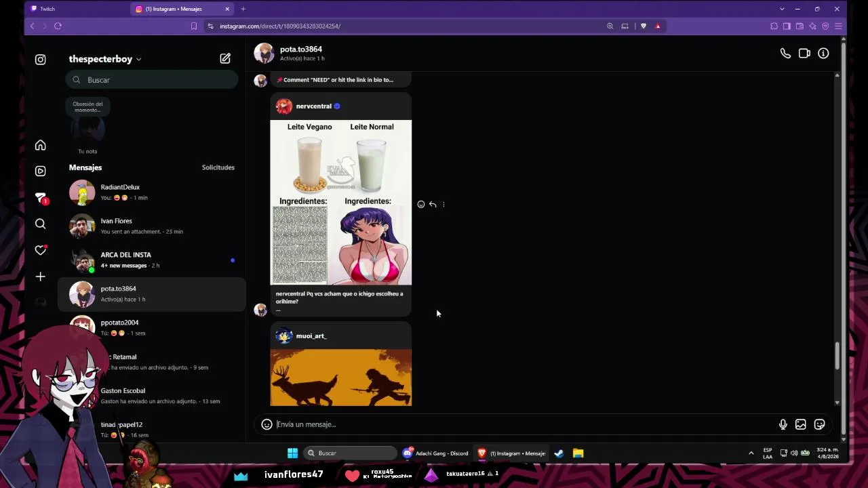Select the Instagram Mensajes browser tab
868x488 pixels.
click(x=182, y=9)
